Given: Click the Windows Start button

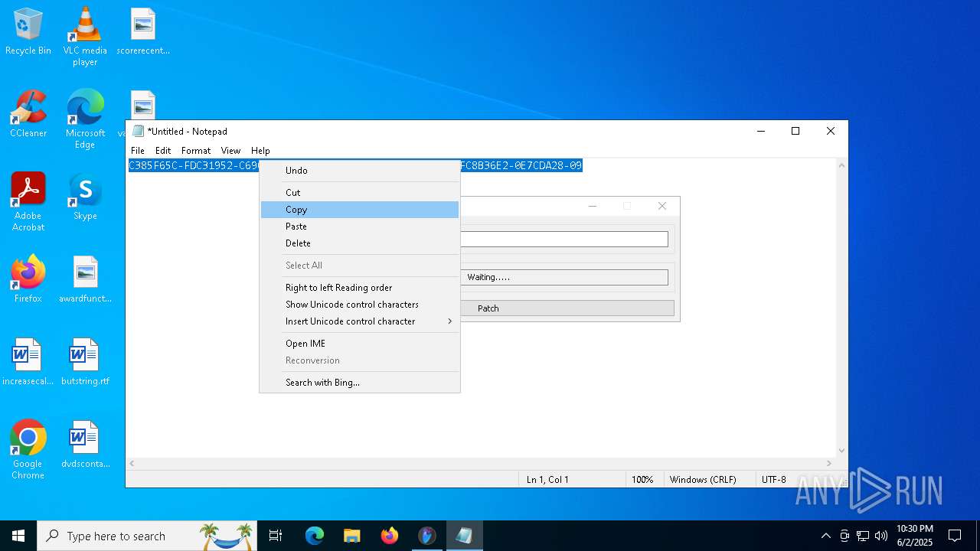Looking at the screenshot, I should point(18,536).
